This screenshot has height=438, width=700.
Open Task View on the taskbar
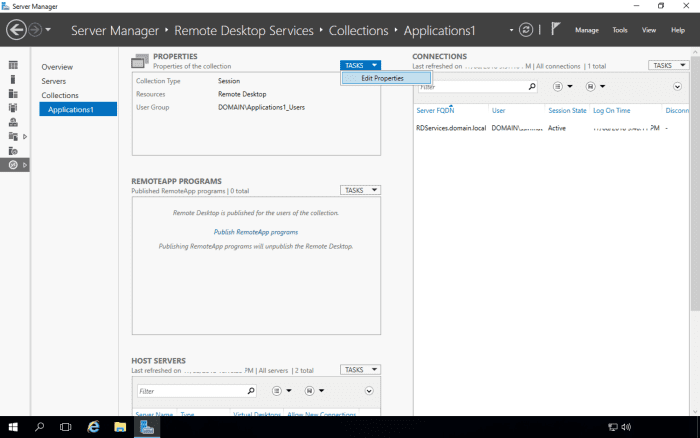[66, 427]
